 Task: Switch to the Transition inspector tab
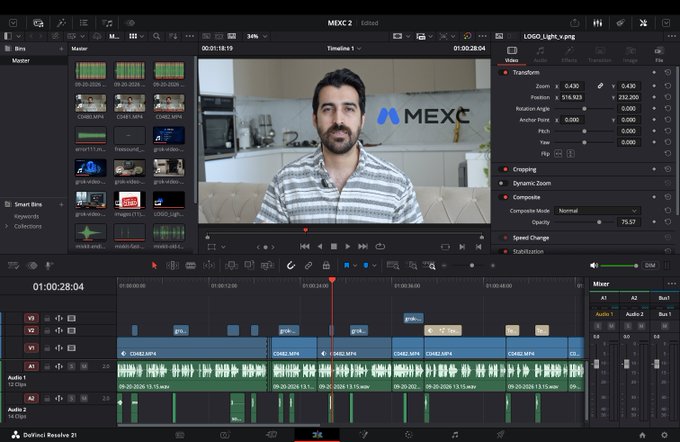600,55
